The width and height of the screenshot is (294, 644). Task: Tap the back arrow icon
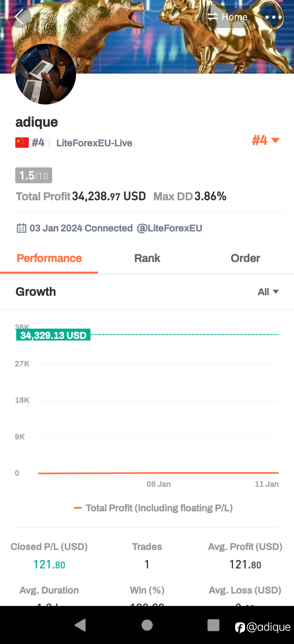(x=19, y=17)
